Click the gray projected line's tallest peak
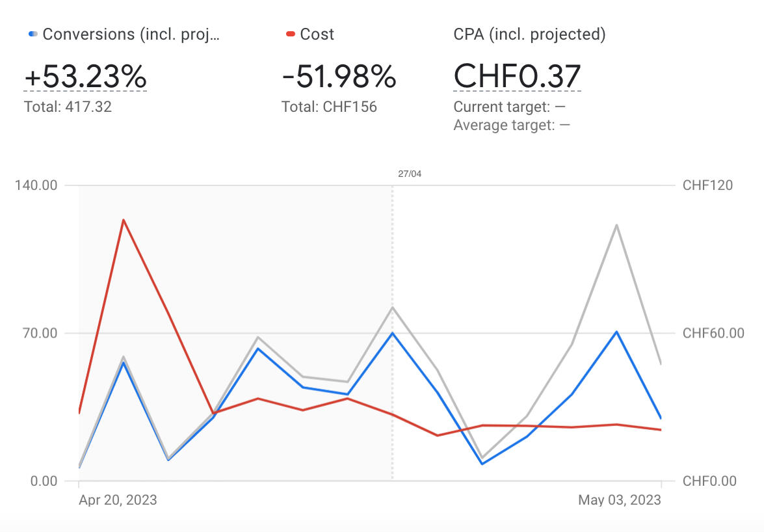 tap(616, 225)
